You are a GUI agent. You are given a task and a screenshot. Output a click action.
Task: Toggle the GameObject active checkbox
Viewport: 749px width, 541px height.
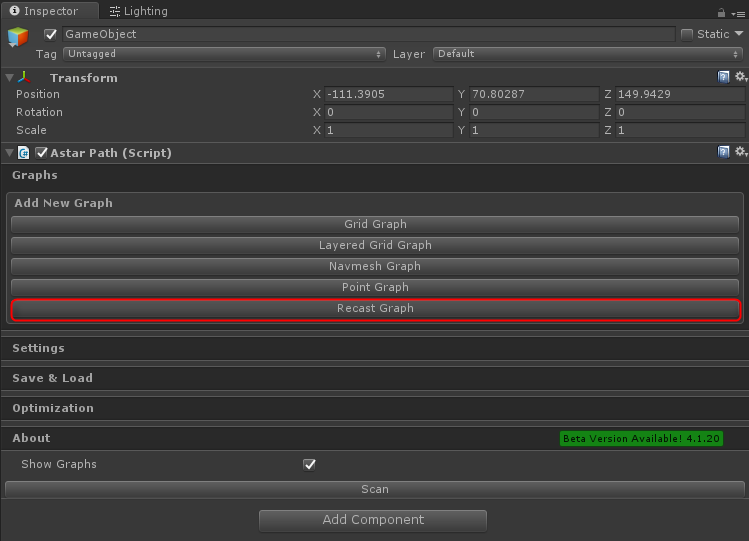pyautogui.click(x=51, y=34)
